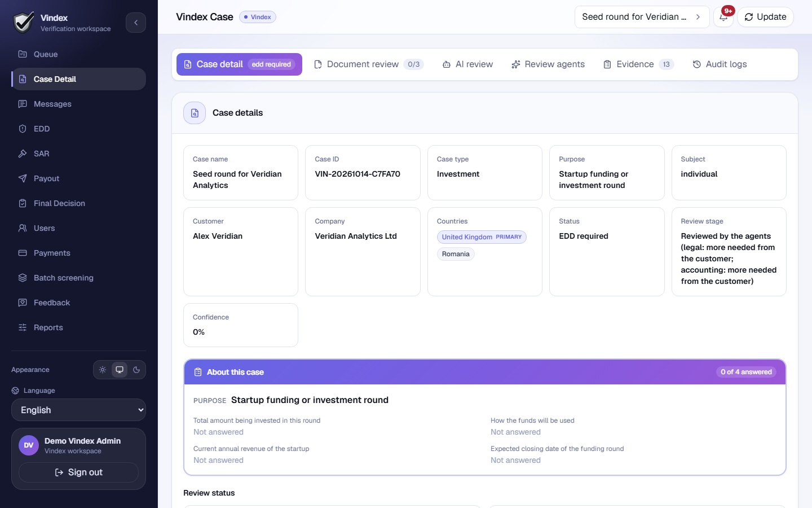The width and height of the screenshot is (812, 508).
Task: Sign out of the workspace
Action: (x=78, y=472)
